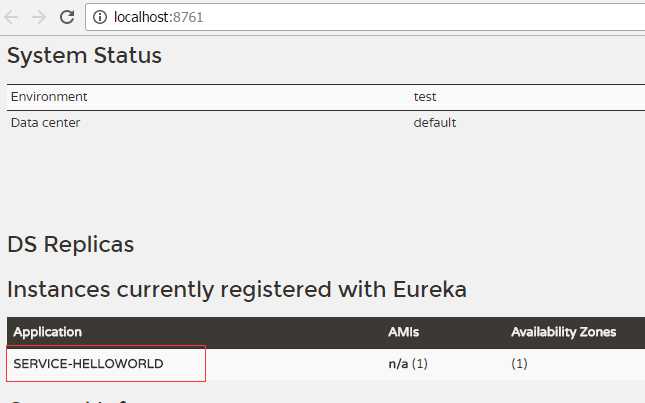Select the Data center row label
Image resolution: width=645 pixels, height=403 pixels.
point(45,123)
